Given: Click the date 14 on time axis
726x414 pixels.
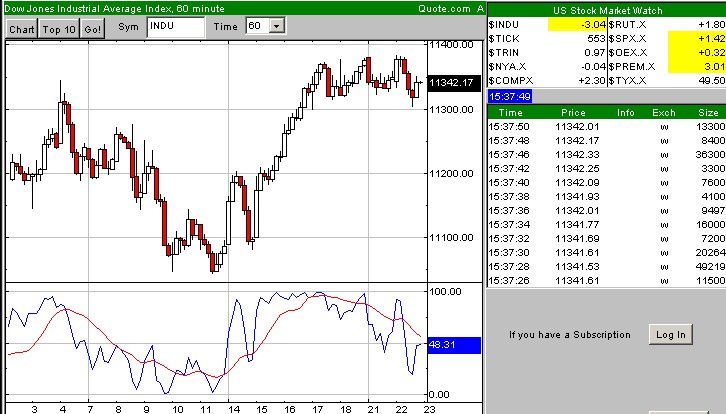Looking at the screenshot, I should 234,409.
